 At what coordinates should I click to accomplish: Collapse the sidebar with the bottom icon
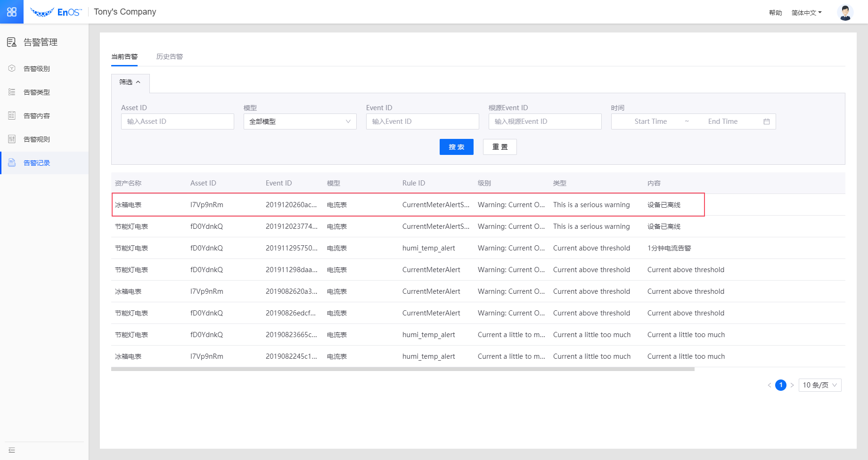tap(12, 450)
